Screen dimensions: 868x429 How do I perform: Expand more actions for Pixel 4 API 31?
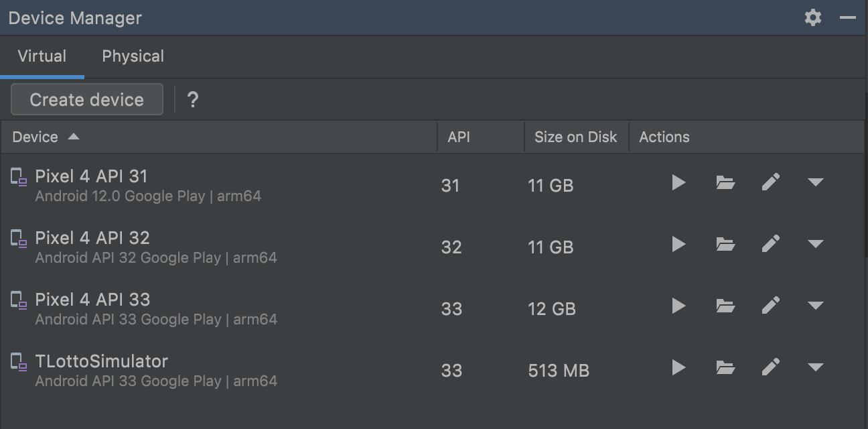[x=815, y=182]
